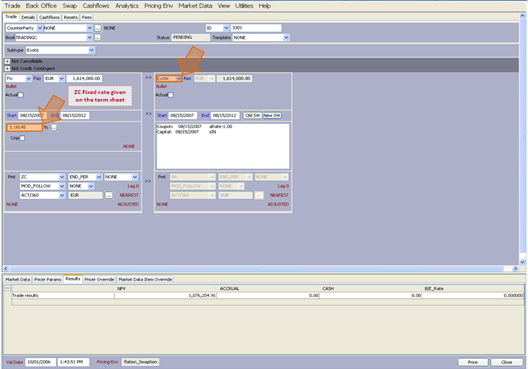Click the New Str button
528x369 pixels.
[x=272, y=115]
